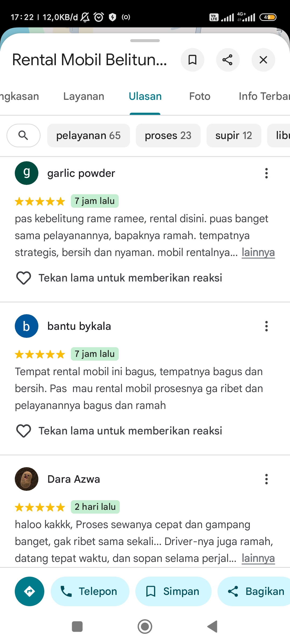The width and height of the screenshot is (290, 644).
Task: Open Dara Azwa's profile picture
Action: (x=27, y=479)
